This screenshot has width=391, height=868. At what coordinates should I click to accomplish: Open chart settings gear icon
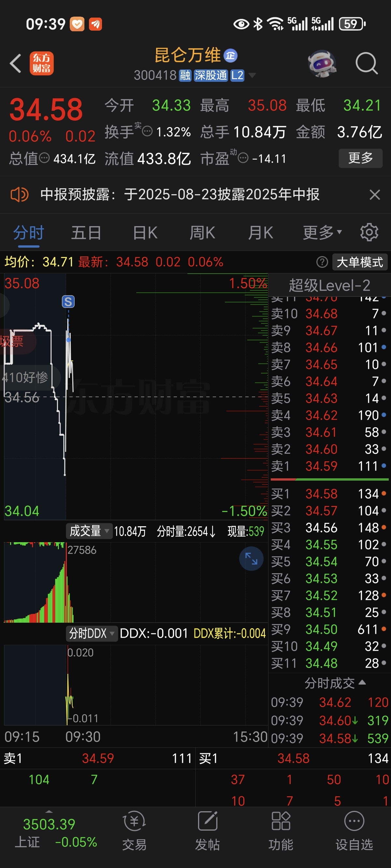[369, 232]
